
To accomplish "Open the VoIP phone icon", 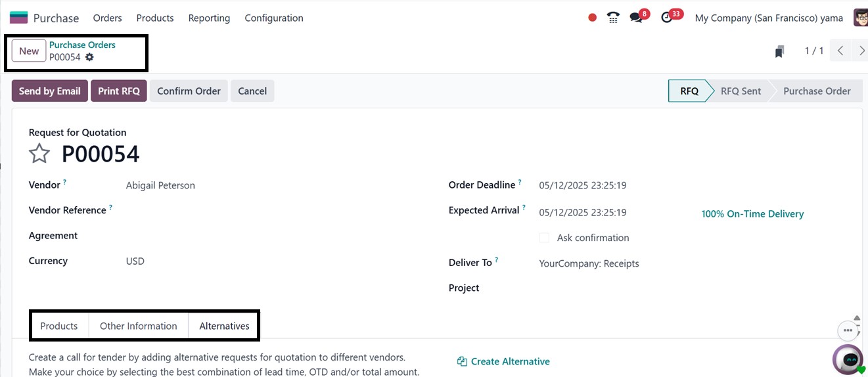I will point(613,18).
